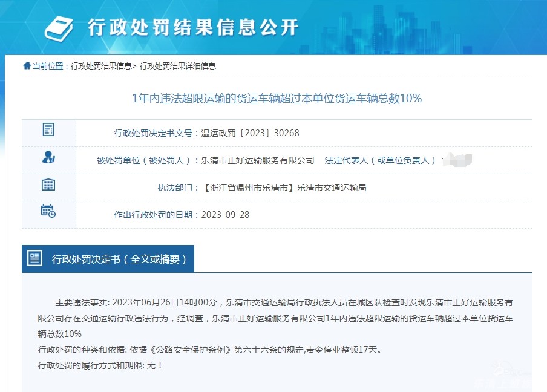Click the 行政处罚决定书文号 label
Viewport: 547px width, 392px height.
[x=153, y=133]
